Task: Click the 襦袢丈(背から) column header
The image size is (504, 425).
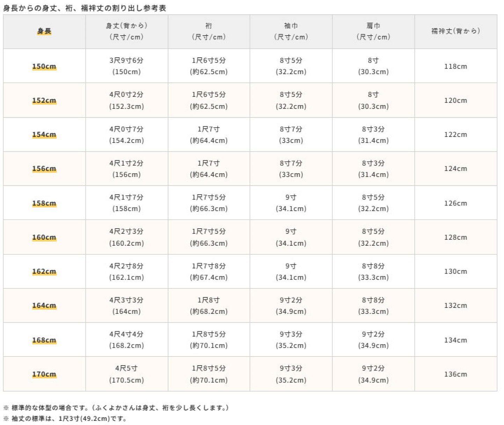Action: coord(456,31)
